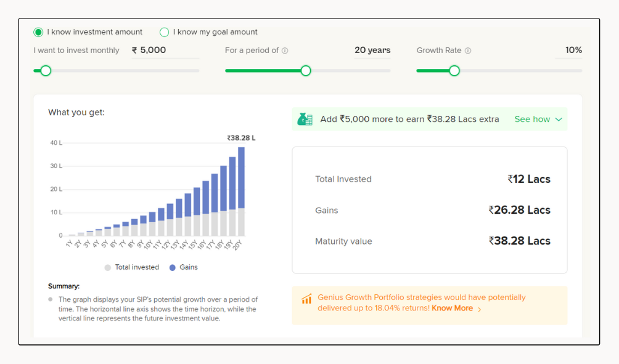Viewport: 619px width, 364px height.
Task: Click the investment period slider handle
Action: point(306,71)
